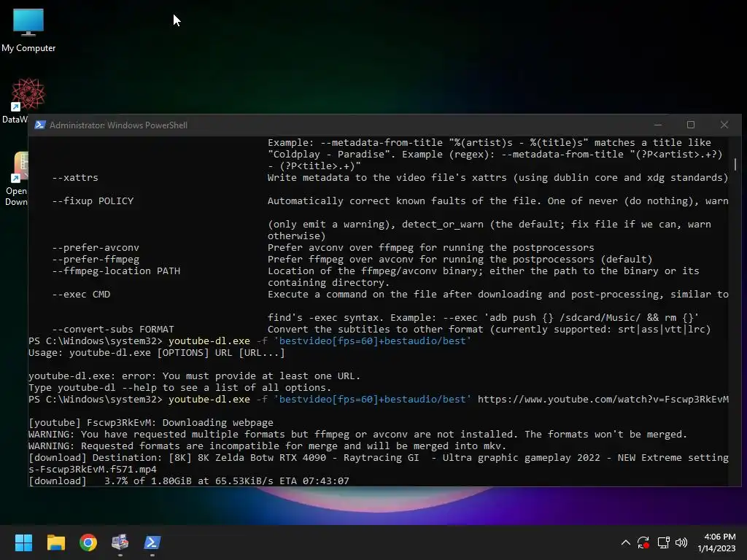Click the PowerShell vertical scrollbar thumb
This screenshot has height=560, width=747.
[x=735, y=164]
